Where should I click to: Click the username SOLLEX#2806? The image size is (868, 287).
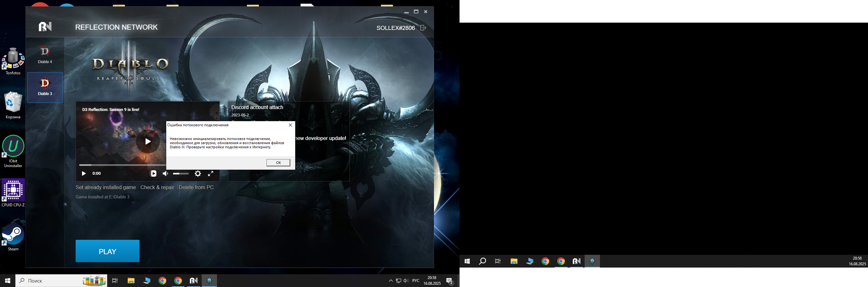(396, 28)
